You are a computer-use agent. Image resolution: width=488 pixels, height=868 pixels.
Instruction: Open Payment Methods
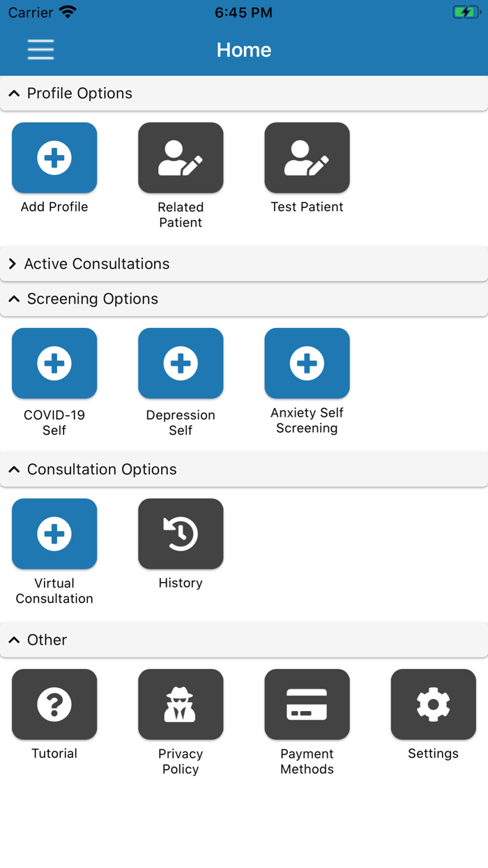tap(307, 704)
